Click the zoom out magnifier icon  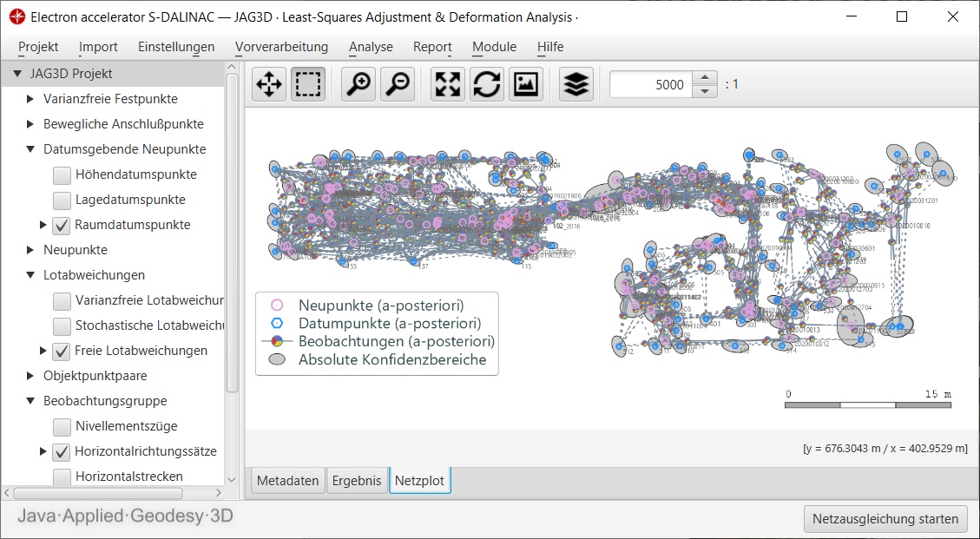click(398, 84)
